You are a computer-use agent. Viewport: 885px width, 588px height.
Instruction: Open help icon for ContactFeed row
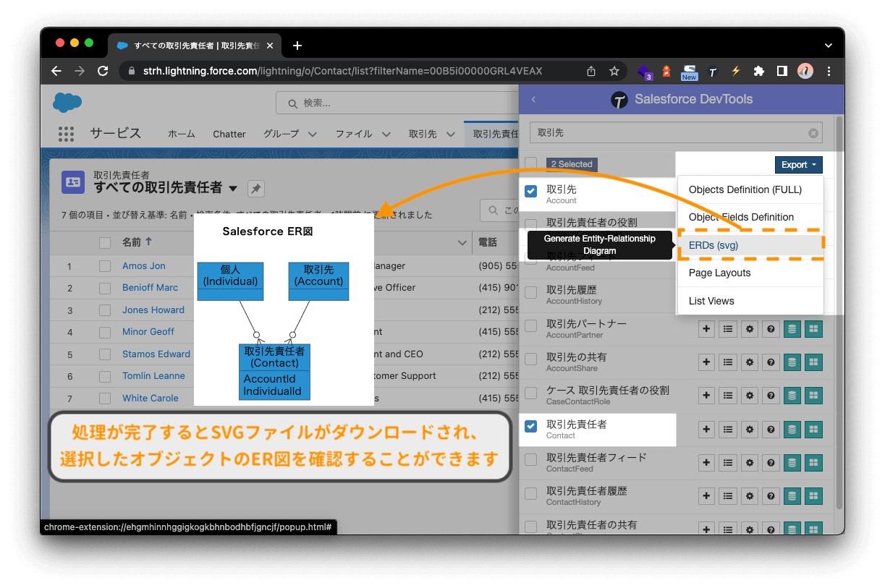pos(770,463)
